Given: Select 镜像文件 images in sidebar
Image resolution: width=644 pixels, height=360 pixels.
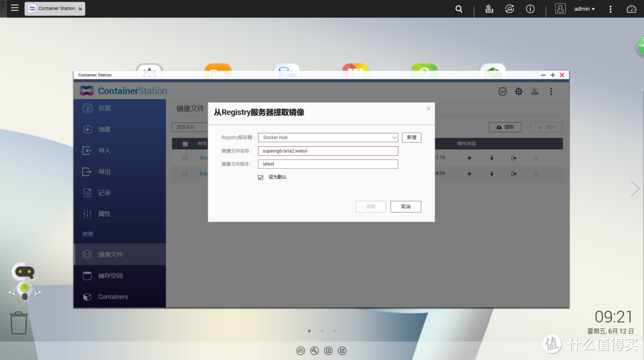Looking at the screenshot, I should [x=120, y=254].
